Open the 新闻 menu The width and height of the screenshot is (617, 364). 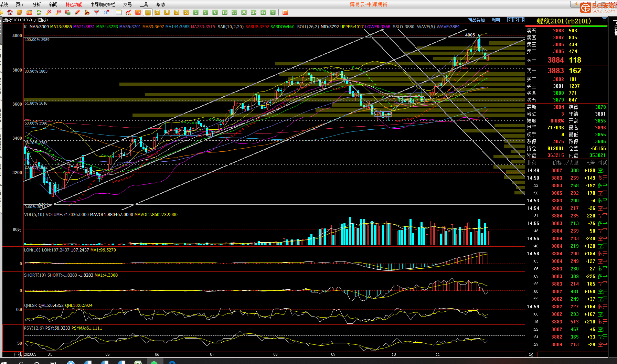coord(53,4)
